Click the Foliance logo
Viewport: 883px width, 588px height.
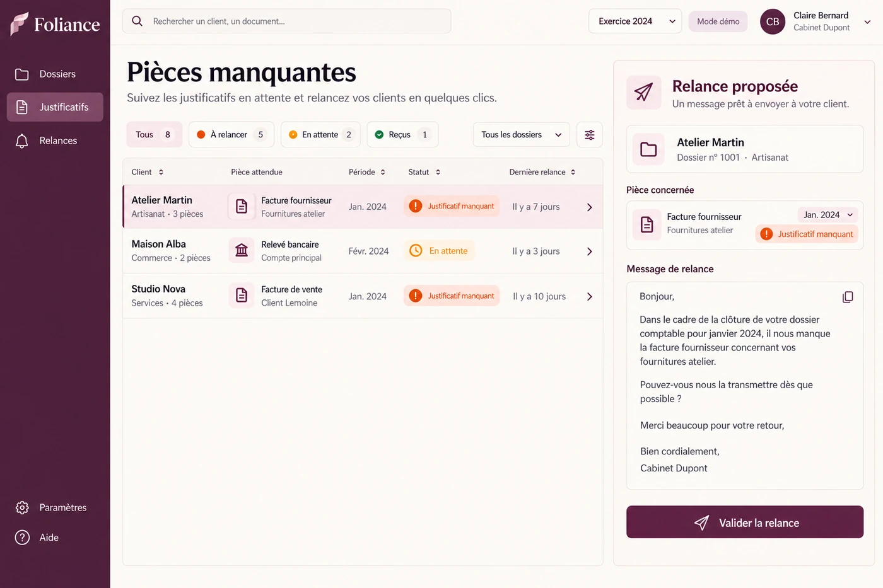(55, 24)
